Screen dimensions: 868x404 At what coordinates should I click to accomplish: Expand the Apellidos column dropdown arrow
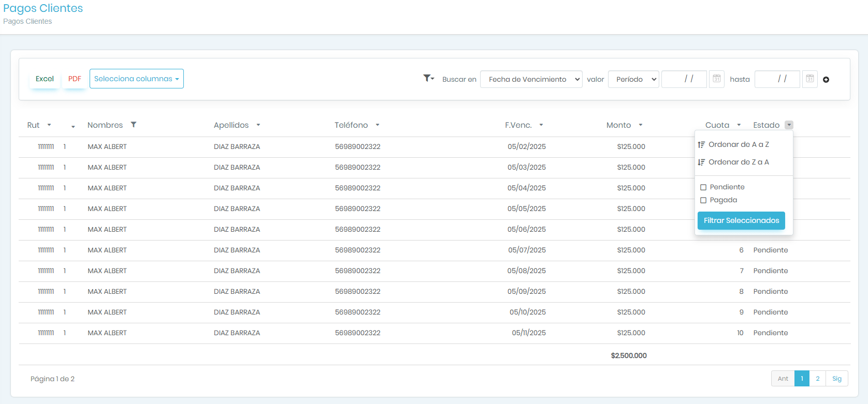258,125
